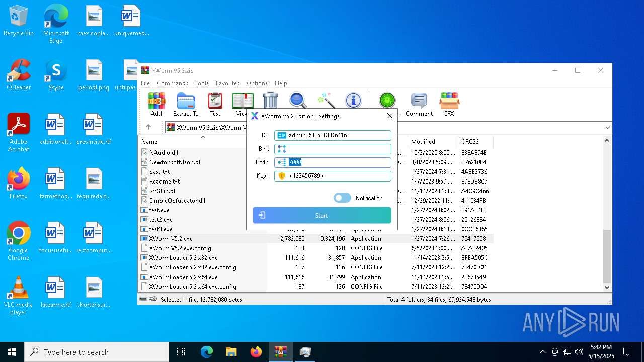Viewport: 644px width, 362px height.
Task: Click the Delete trash bin toolbar icon
Action: [271, 100]
